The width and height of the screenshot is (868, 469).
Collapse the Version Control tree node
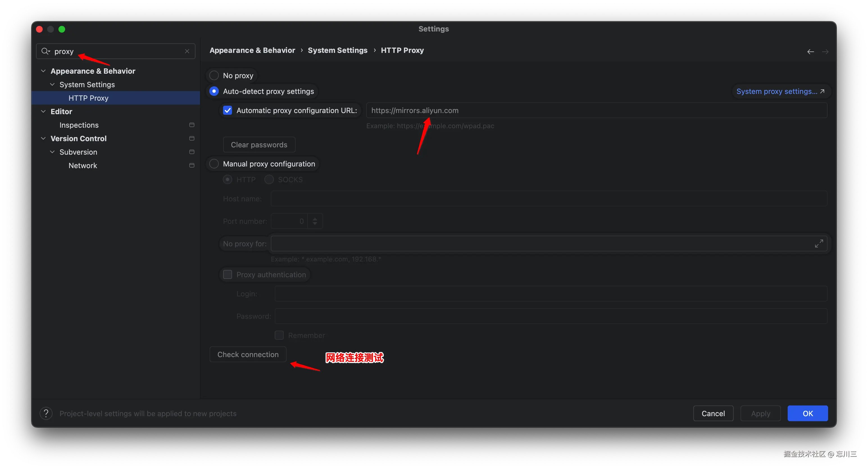tap(43, 139)
